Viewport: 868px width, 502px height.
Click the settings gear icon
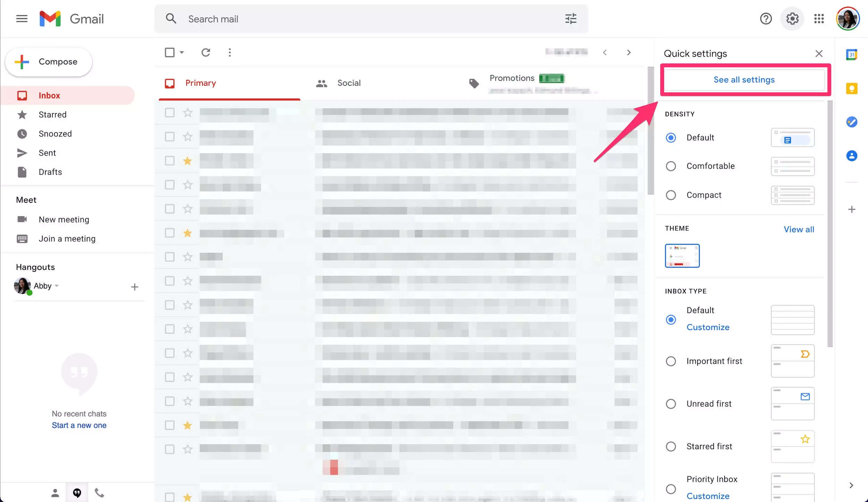(792, 18)
